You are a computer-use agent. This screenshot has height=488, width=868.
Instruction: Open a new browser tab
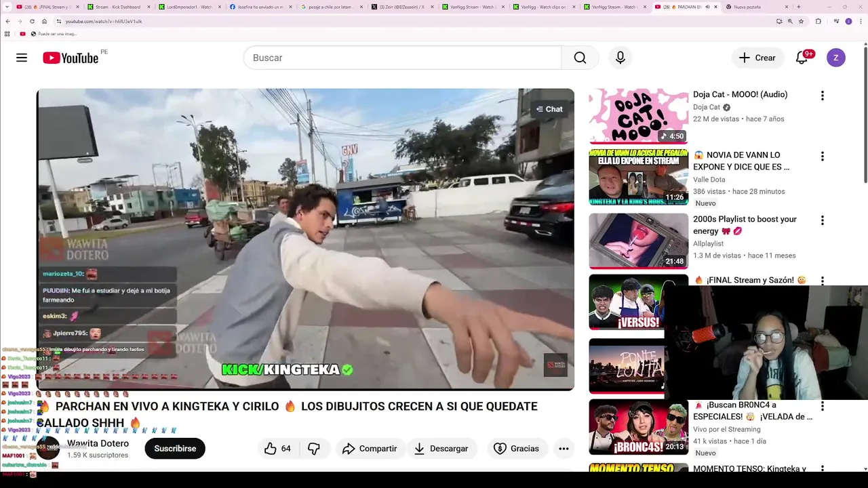(799, 7)
